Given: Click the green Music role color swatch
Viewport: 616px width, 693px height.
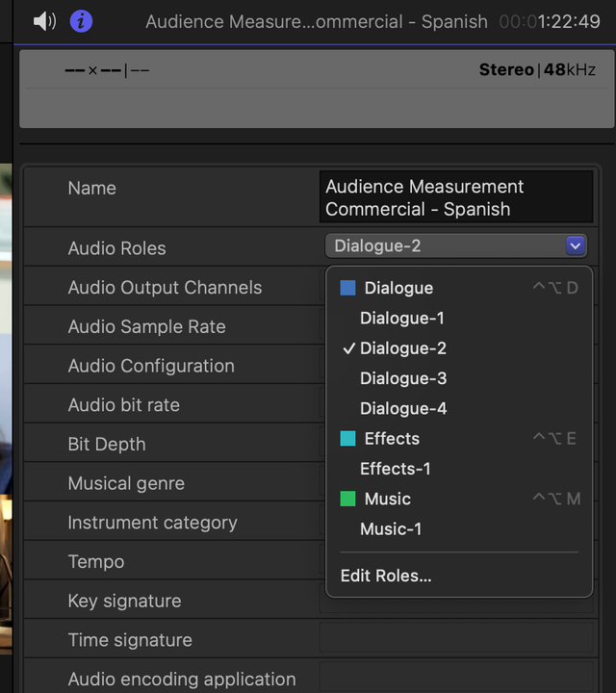Looking at the screenshot, I should pos(348,499).
